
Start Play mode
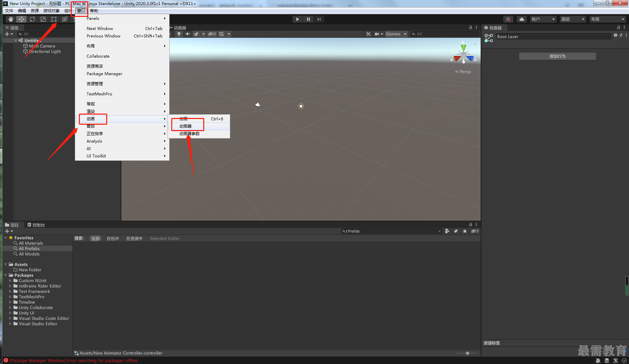point(297,19)
